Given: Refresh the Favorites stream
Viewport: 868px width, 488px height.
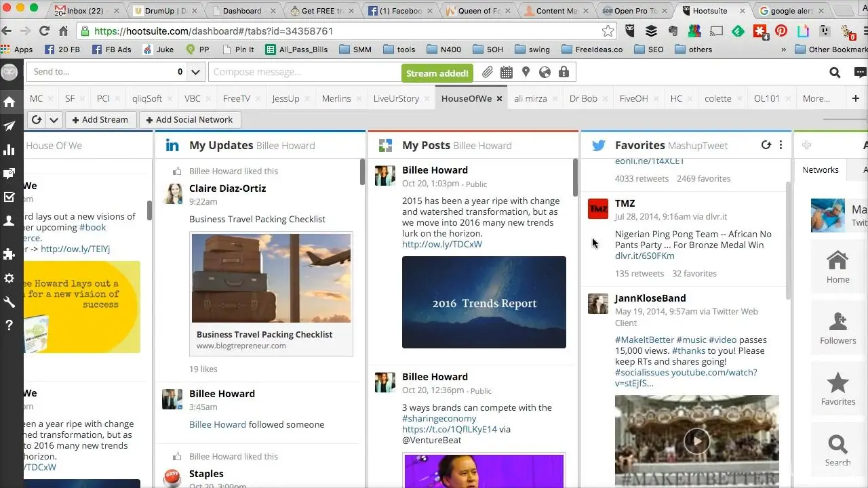Looking at the screenshot, I should [766, 145].
